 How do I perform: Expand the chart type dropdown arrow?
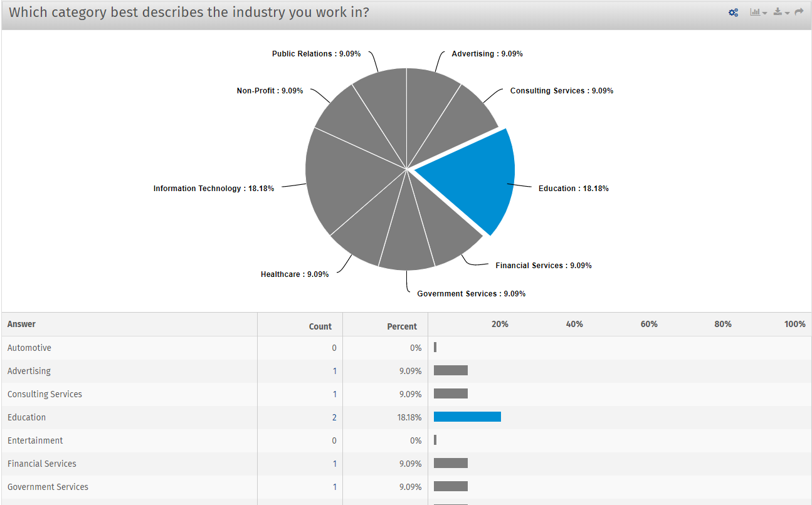coord(765,13)
